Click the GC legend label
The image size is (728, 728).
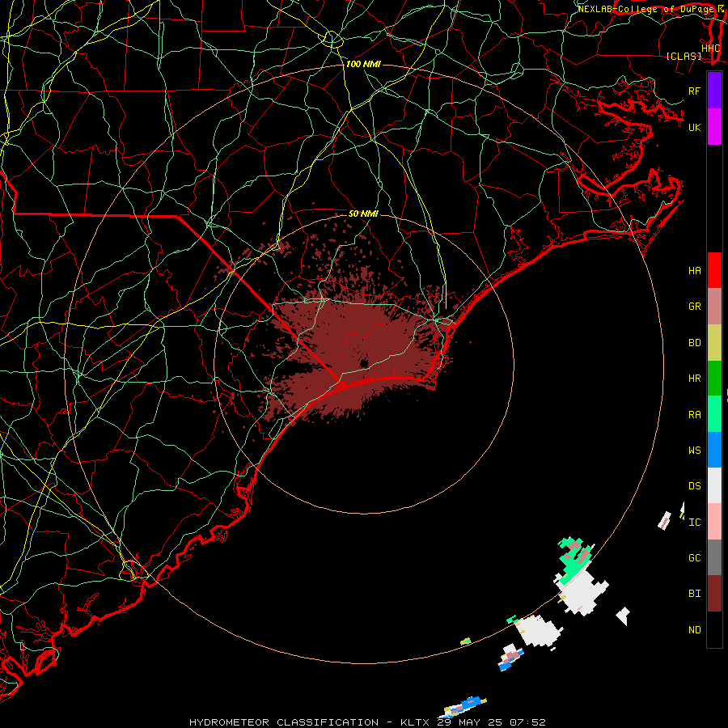click(694, 558)
